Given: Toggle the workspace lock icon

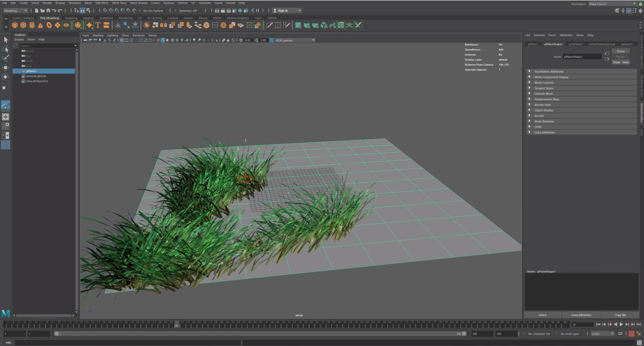Looking at the screenshot, I should point(640,4).
